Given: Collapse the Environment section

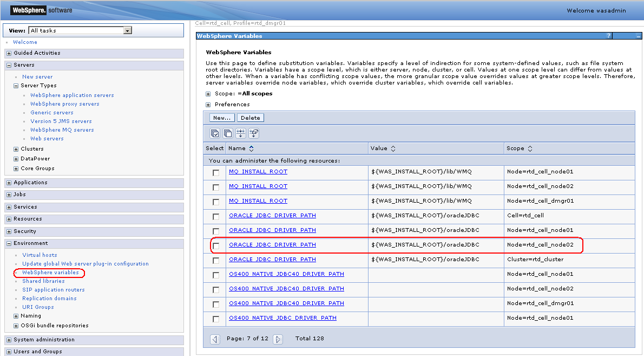Looking at the screenshot, I should click(9, 243).
